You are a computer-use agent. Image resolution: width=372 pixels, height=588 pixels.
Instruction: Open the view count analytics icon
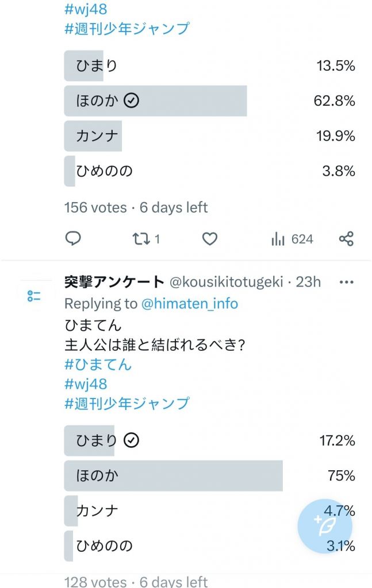(278, 239)
